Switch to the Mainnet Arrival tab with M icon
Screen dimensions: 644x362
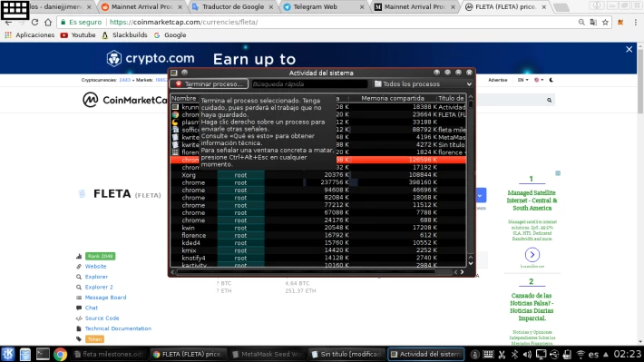click(x=414, y=7)
